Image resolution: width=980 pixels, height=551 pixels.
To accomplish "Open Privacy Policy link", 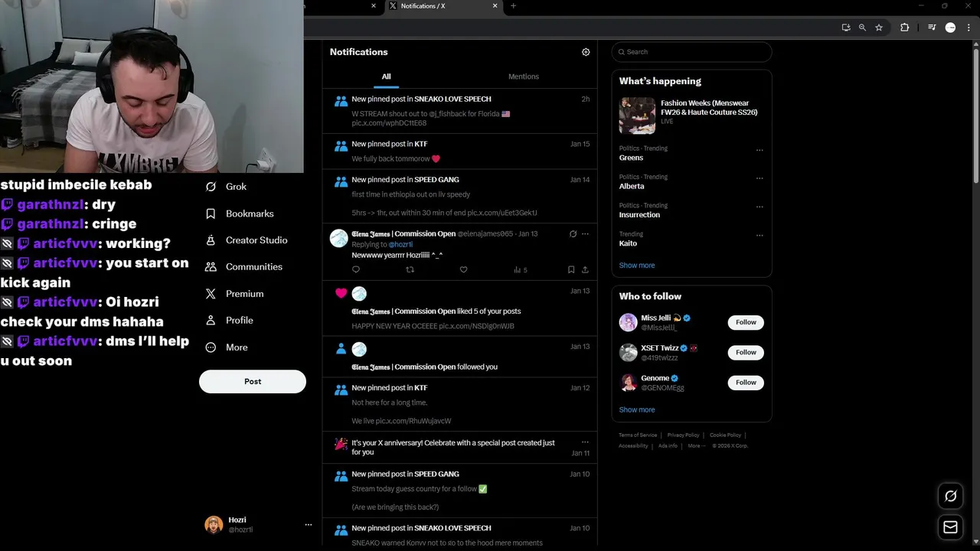I will [x=683, y=435].
